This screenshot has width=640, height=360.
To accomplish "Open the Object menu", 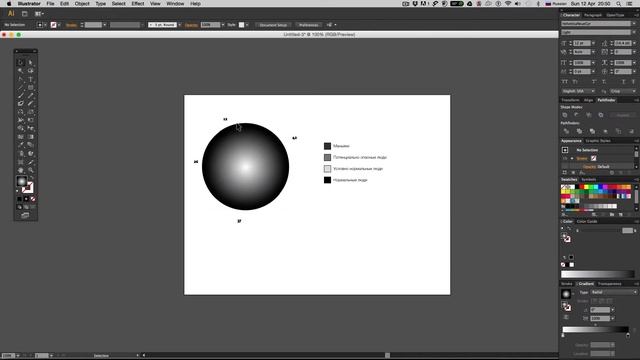I will [x=82, y=4].
